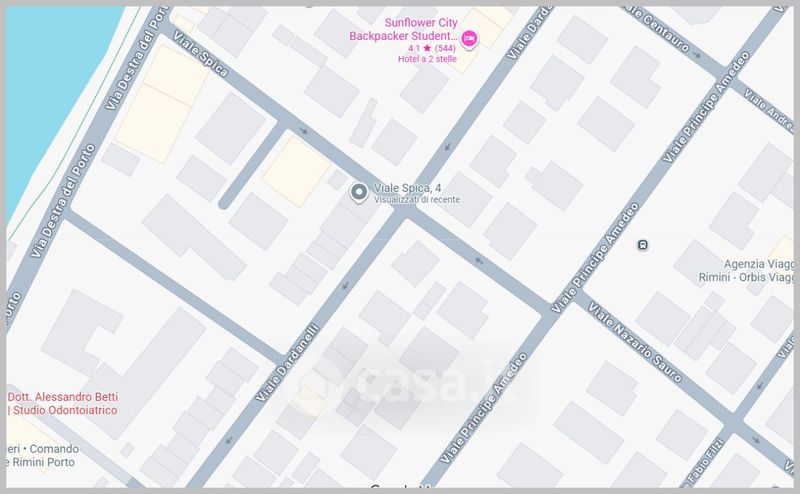Click the Viale Nazario Sauro street label
This screenshot has width=800, height=494.
point(635,342)
